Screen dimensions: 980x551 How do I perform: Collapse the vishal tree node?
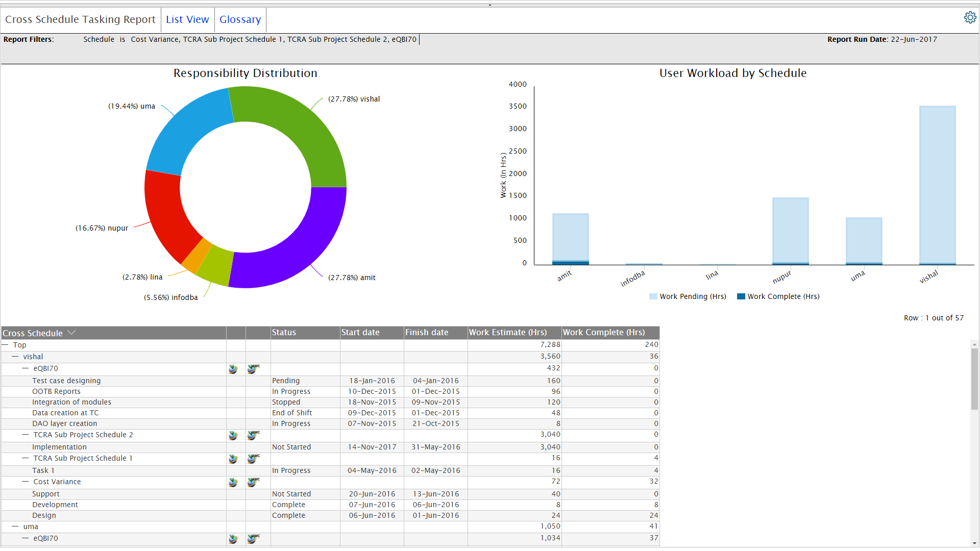click(x=15, y=357)
